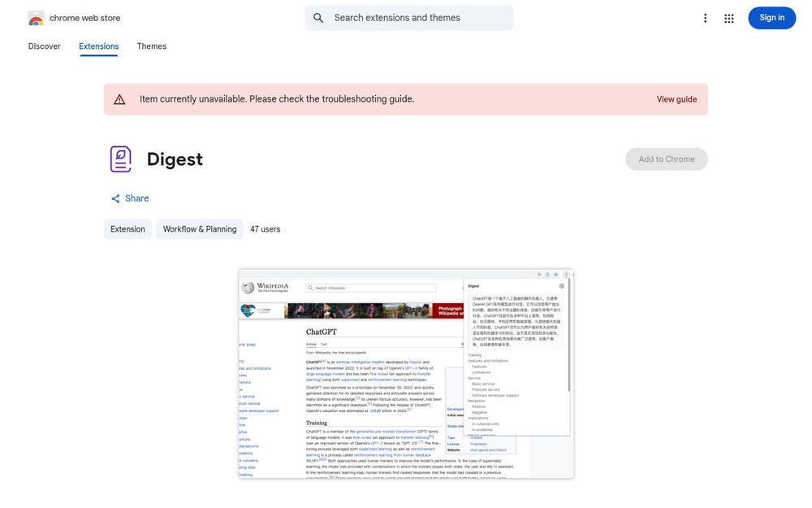Click the warning triangle icon in banner
The width and height of the screenshot is (812, 508).
point(119,99)
